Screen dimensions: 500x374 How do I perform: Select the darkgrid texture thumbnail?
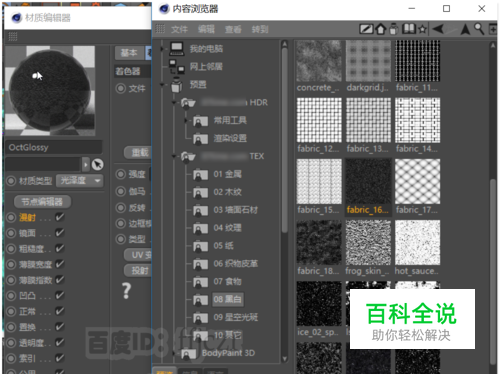(368, 61)
